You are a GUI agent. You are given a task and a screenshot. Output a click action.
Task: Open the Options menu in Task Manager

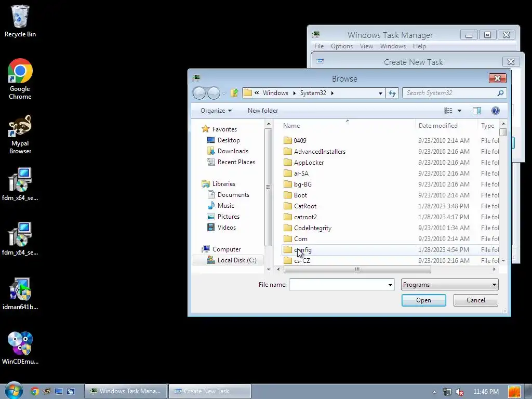[342, 46]
